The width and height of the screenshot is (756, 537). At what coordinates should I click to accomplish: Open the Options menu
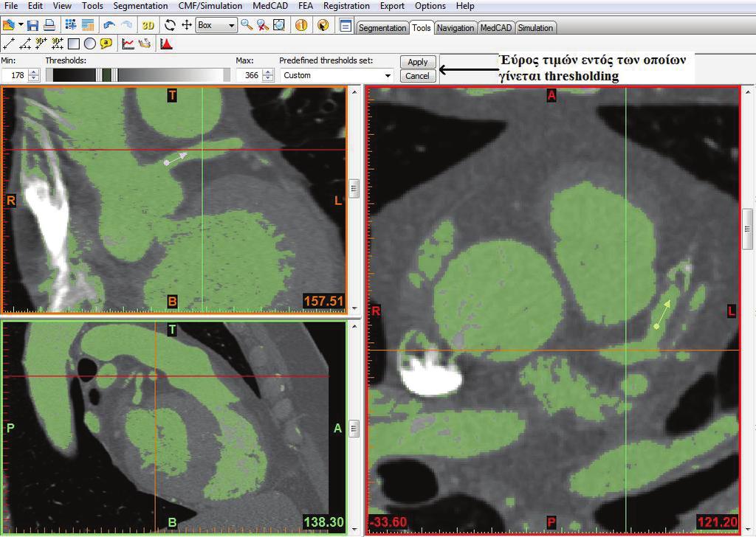tap(430, 6)
